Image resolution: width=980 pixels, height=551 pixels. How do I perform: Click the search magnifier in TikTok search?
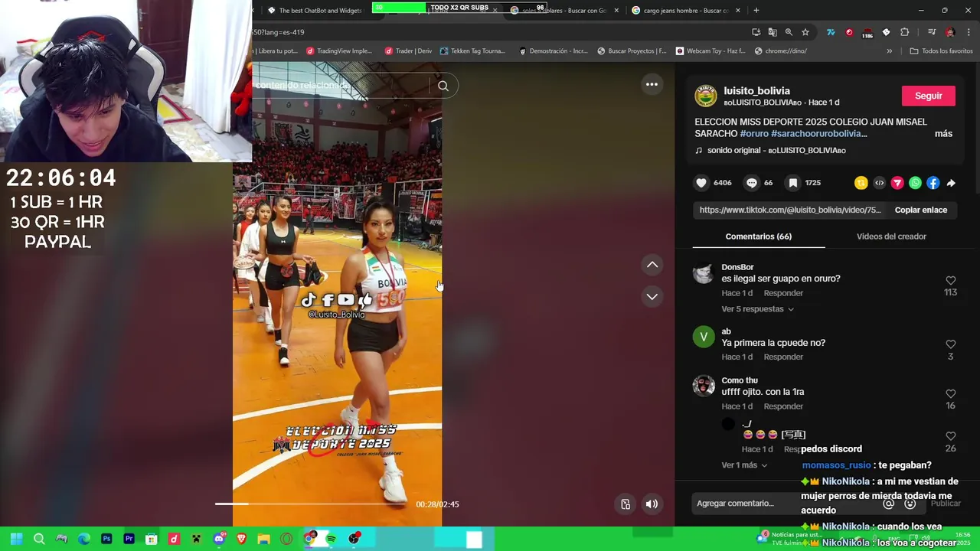pos(443,86)
